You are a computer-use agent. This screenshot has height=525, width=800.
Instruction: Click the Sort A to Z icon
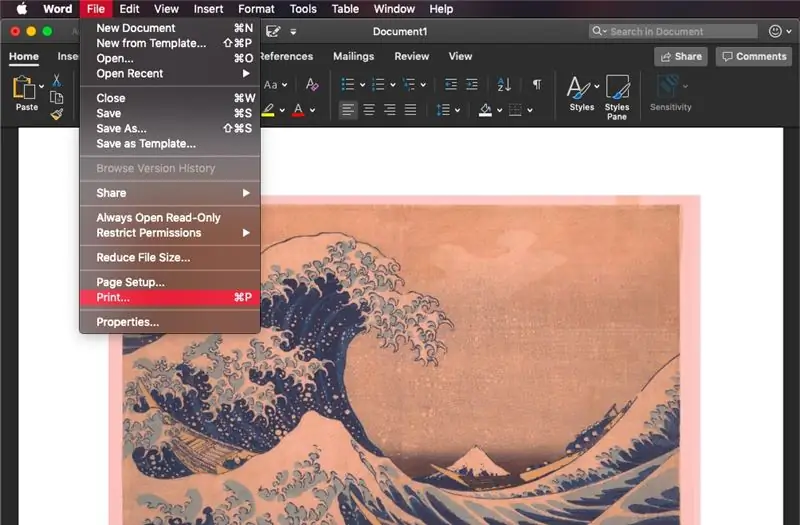504,84
